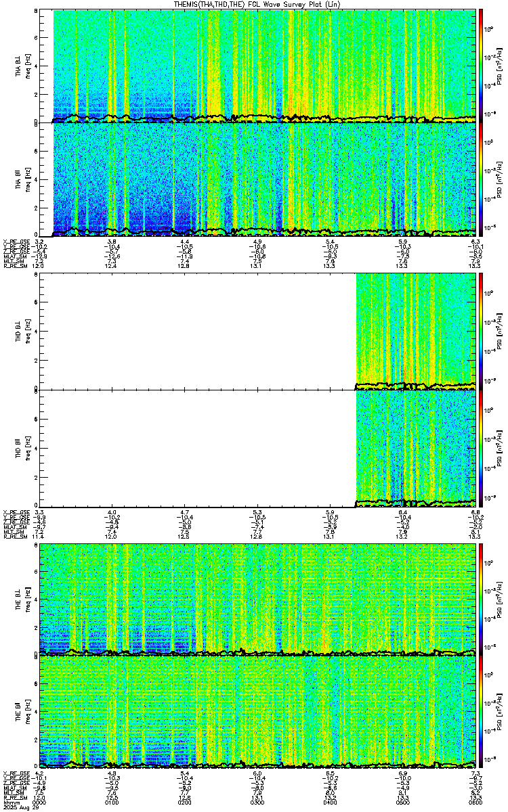Select the THE B-parallel spectrogram panel
This screenshot has height=812, width=508.
(257, 713)
